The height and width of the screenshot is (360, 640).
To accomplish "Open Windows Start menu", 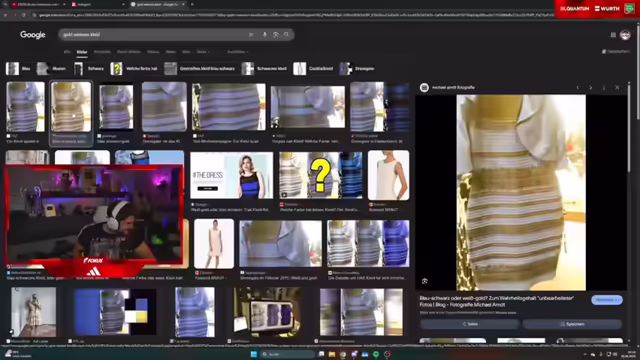I will 253,354.
